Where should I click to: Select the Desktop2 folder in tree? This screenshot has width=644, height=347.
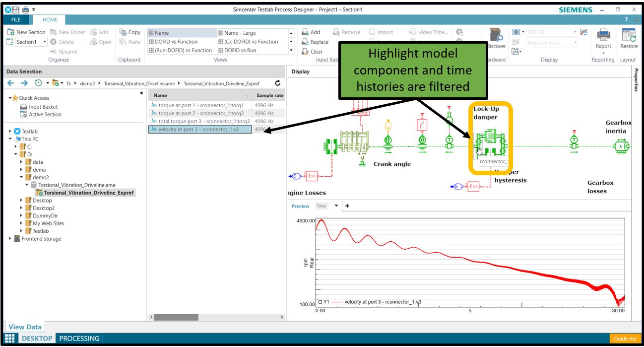pos(44,208)
